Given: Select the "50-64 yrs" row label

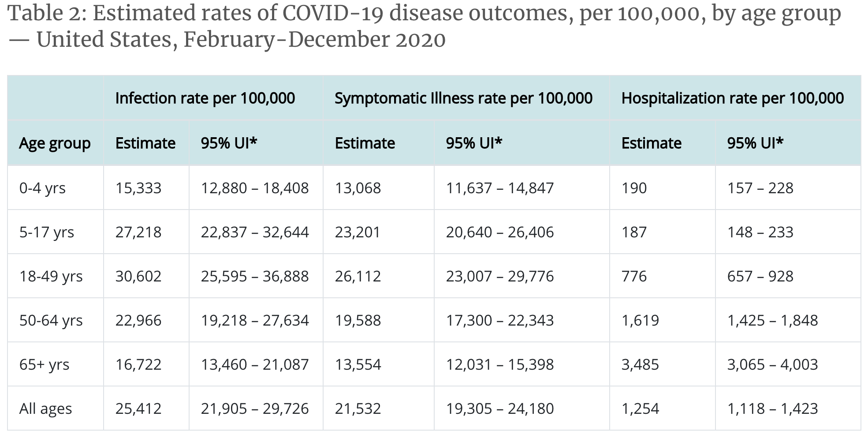Looking at the screenshot, I should [x=51, y=320].
